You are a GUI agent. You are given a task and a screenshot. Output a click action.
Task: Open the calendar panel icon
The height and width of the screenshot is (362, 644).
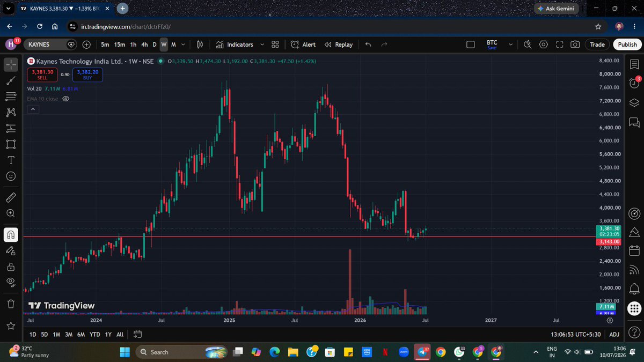pyautogui.click(x=634, y=250)
